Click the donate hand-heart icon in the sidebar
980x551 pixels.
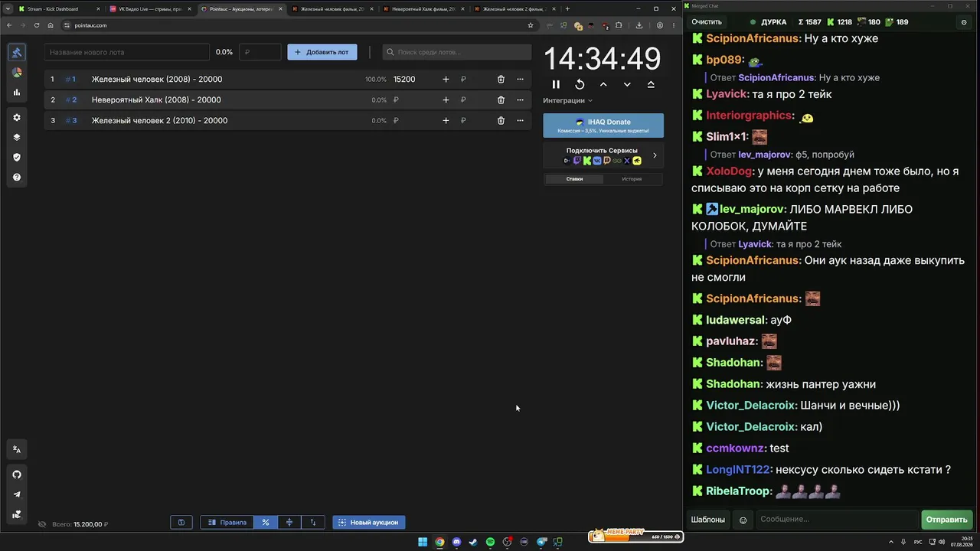[x=17, y=514]
